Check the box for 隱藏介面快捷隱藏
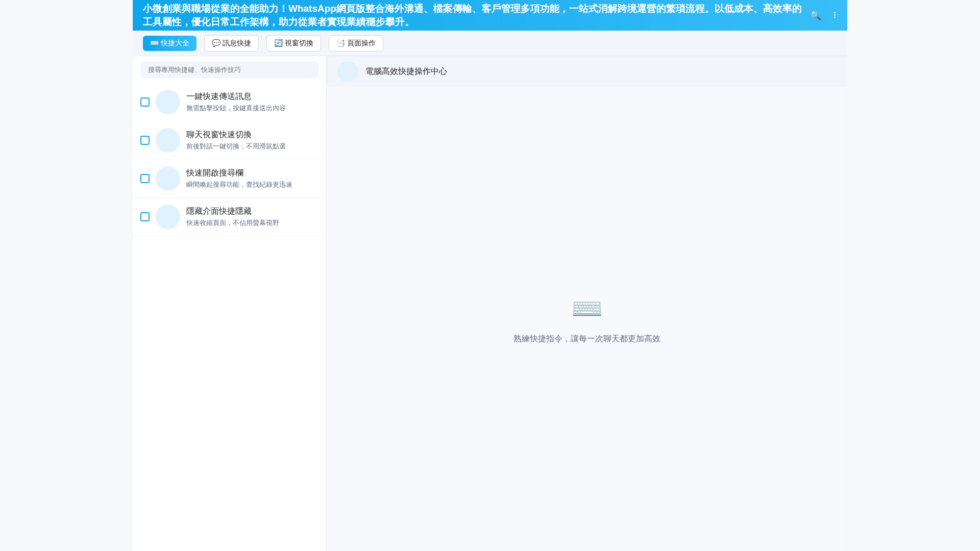Image resolution: width=980 pixels, height=551 pixels. tap(145, 217)
